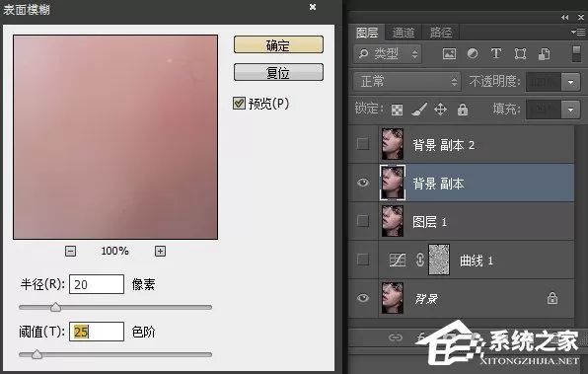Select the 背景 layer thumbnail
The height and width of the screenshot is (374, 588).
393,298
